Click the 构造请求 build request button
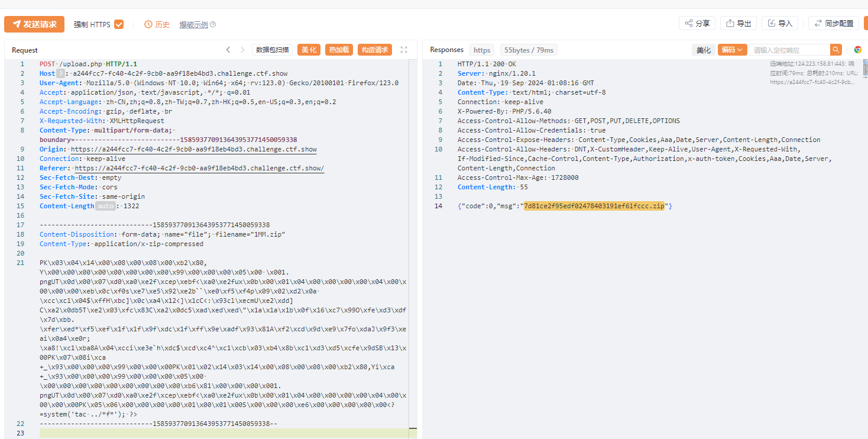868x439 pixels. click(x=375, y=50)
